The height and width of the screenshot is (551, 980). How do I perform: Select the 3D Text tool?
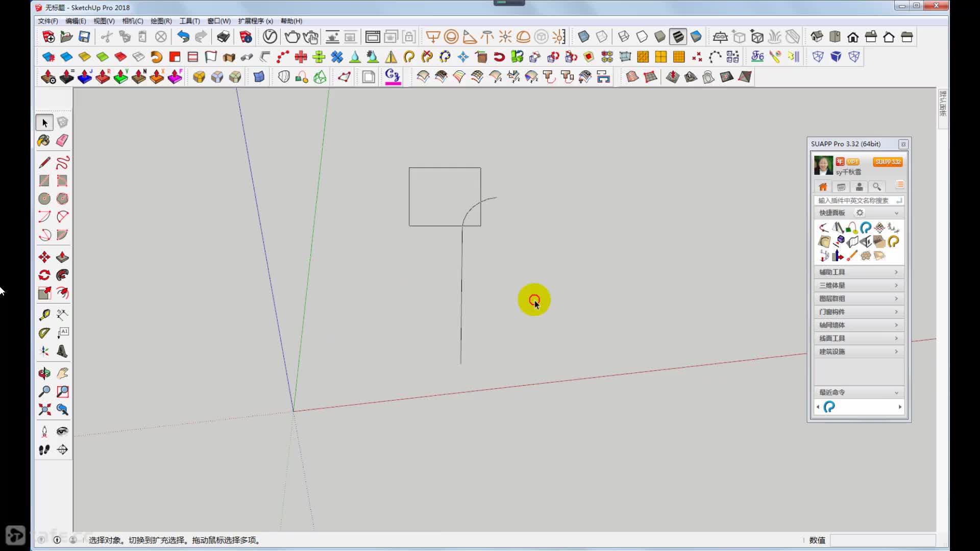point(62,351)
